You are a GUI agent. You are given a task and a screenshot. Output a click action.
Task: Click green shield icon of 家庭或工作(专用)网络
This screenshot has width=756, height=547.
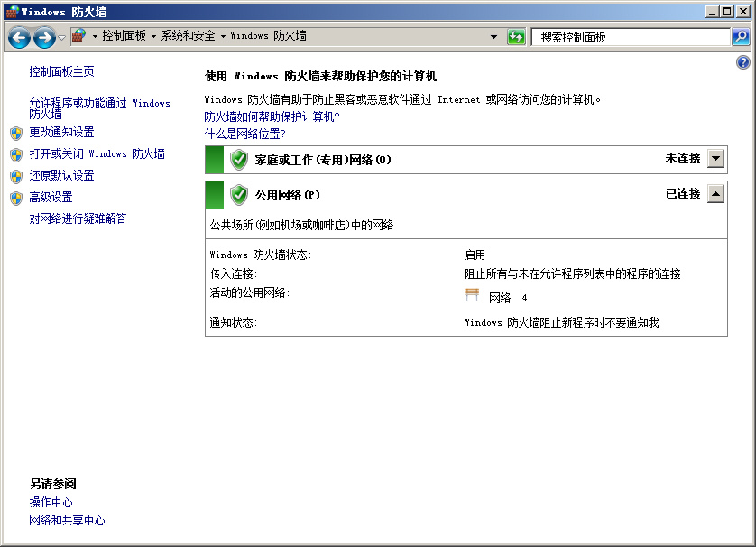tap(239, 160)
